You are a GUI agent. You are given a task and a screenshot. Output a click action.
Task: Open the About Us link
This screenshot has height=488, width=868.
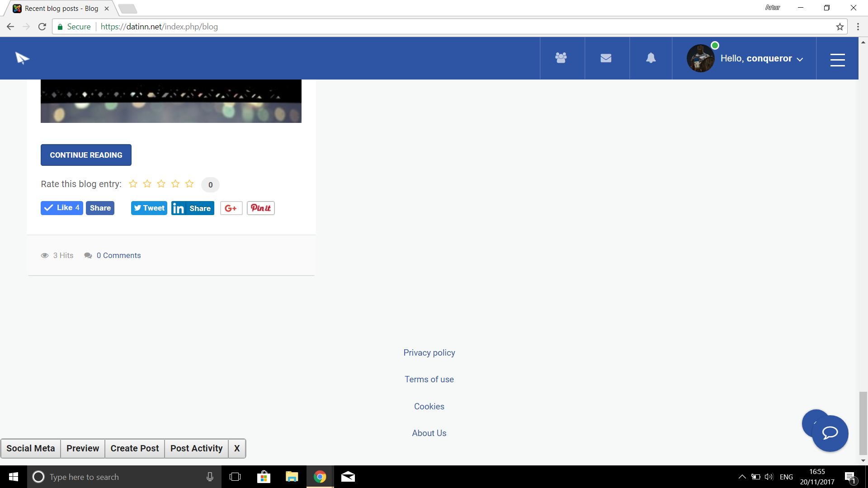[x=429, y=433]
